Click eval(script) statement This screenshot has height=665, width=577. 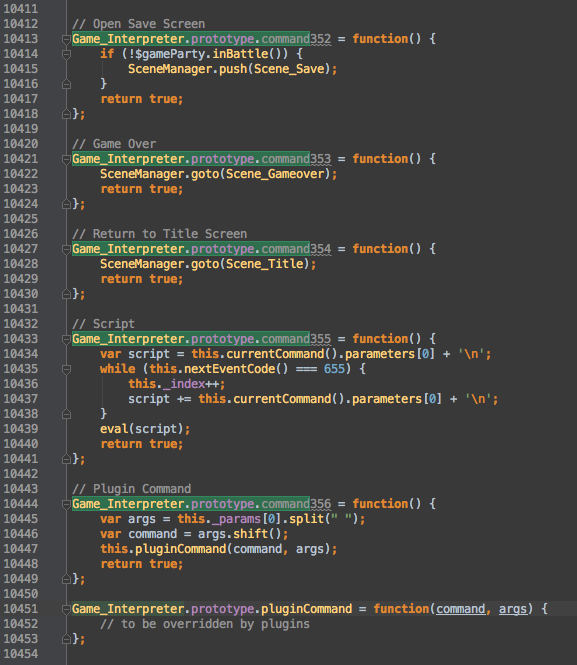[145, 429]
